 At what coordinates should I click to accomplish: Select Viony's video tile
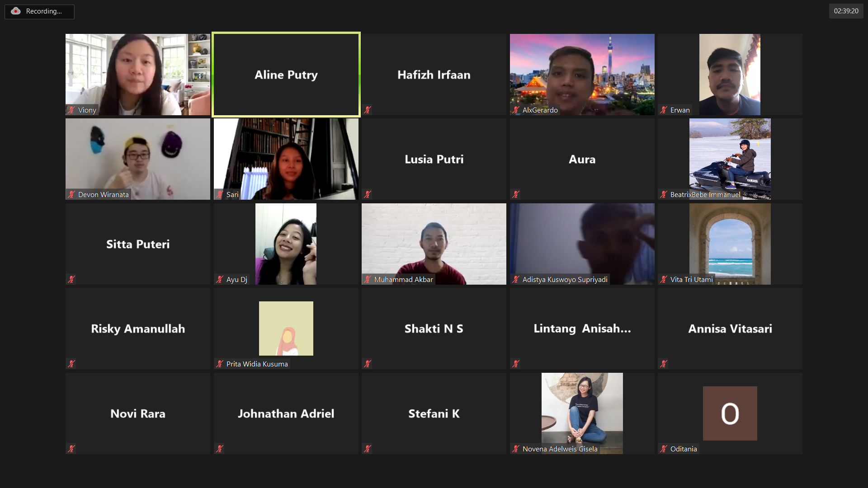(138, 75)
